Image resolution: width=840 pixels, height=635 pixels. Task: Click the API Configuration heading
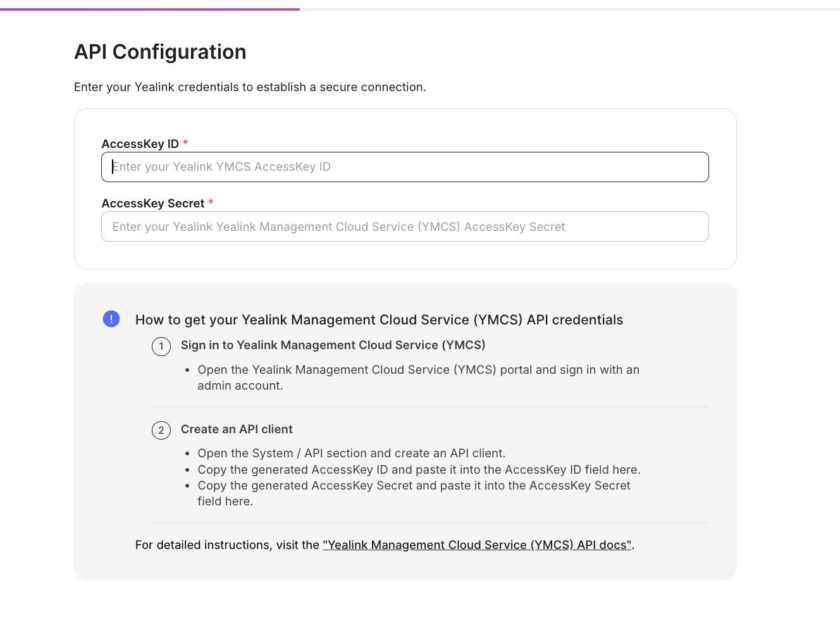(160, 52)
